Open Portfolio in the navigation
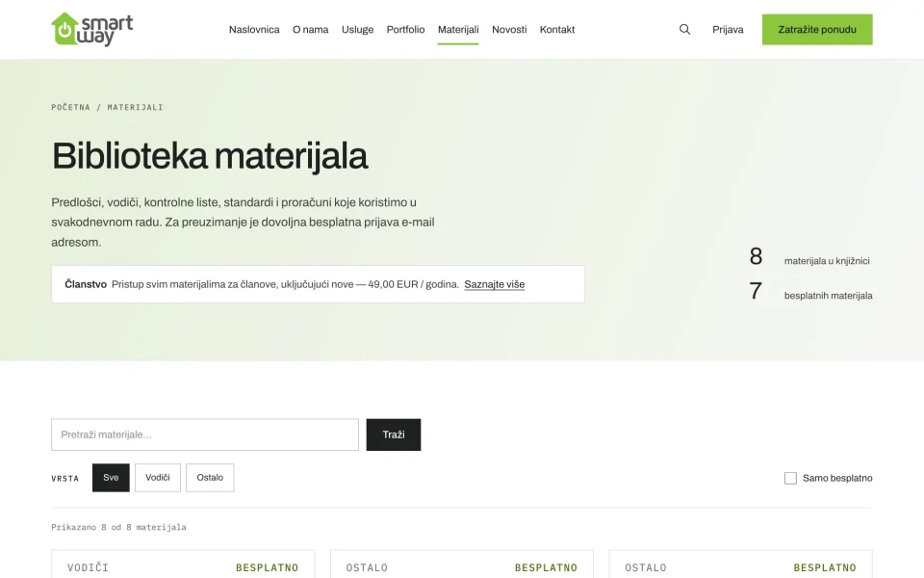 coord(405,30)
